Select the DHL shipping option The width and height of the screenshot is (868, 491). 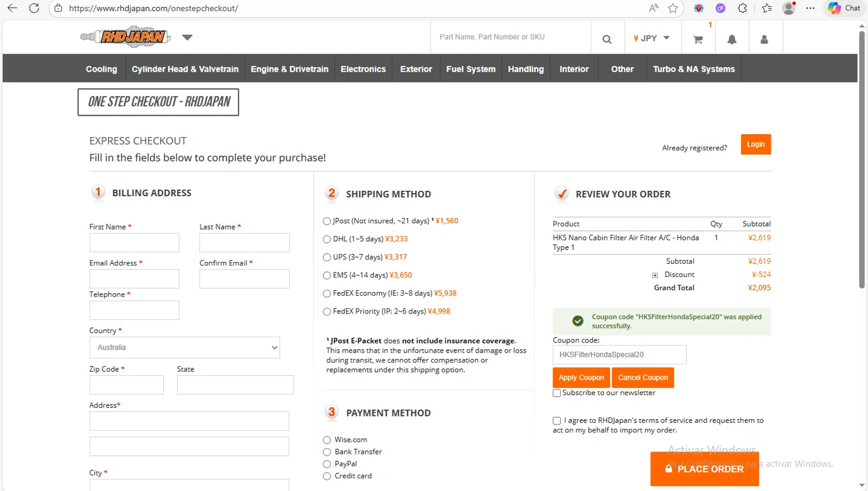tap(327, 239)
